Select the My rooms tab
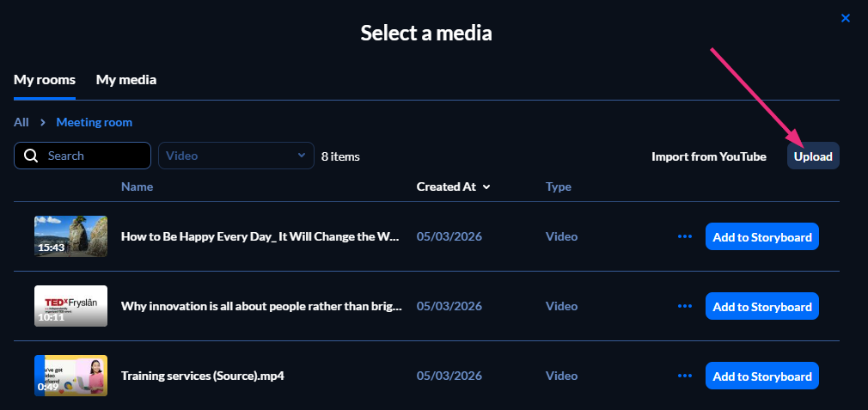The image size is (868, 410). pos(45,80)
